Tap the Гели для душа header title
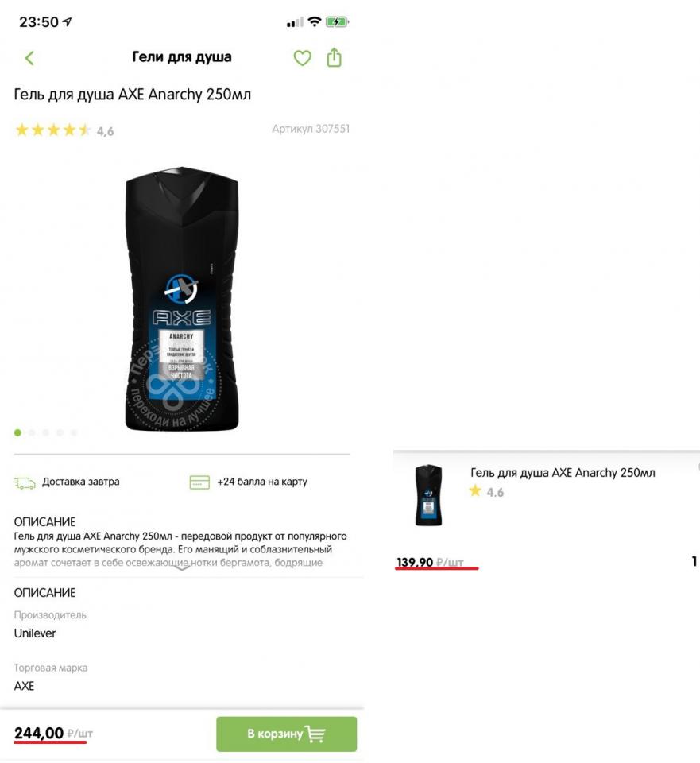The image size is (700, 763). (182, 57)
